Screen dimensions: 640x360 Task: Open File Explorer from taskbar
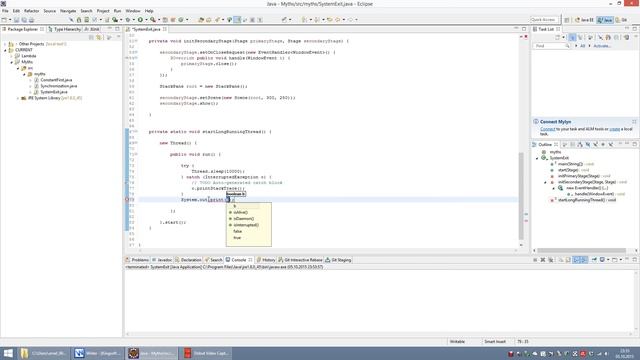click(x=44, y=353)
